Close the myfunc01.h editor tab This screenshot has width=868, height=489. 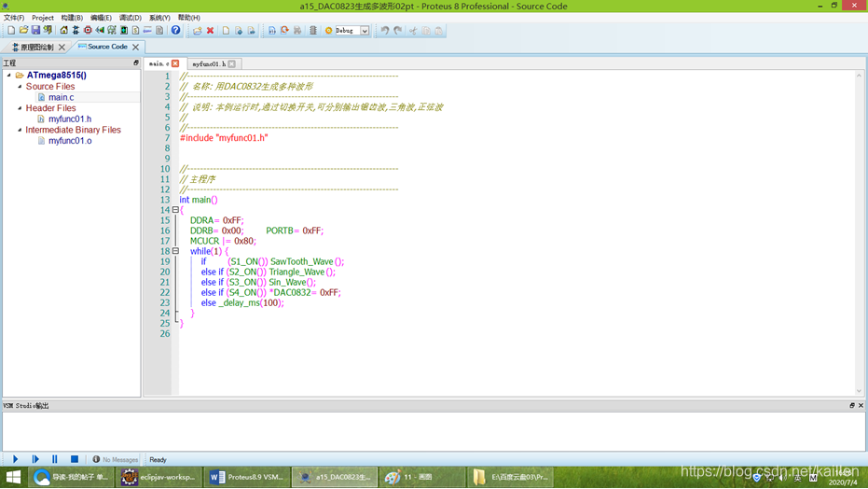[x=232, y=63]
